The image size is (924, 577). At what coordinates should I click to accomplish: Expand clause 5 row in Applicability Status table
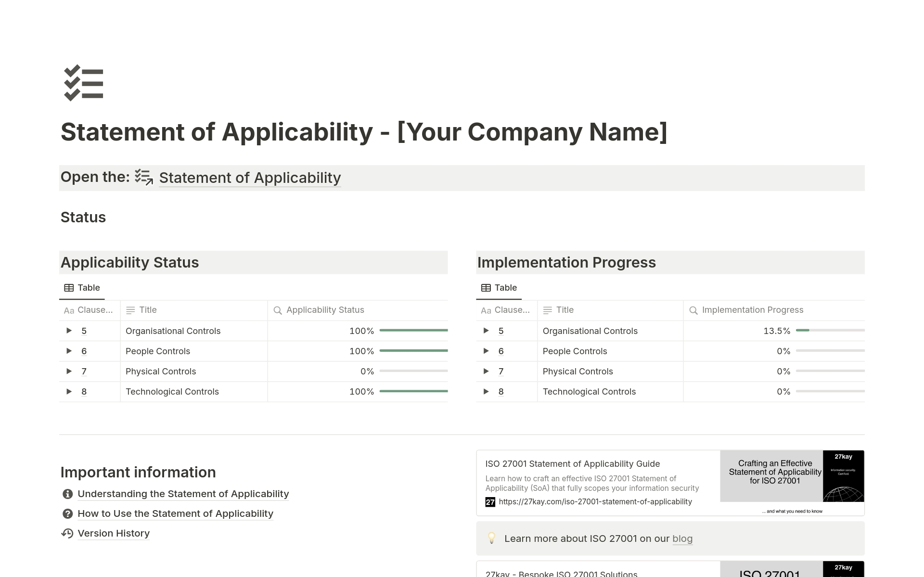(x=69, y=331)
